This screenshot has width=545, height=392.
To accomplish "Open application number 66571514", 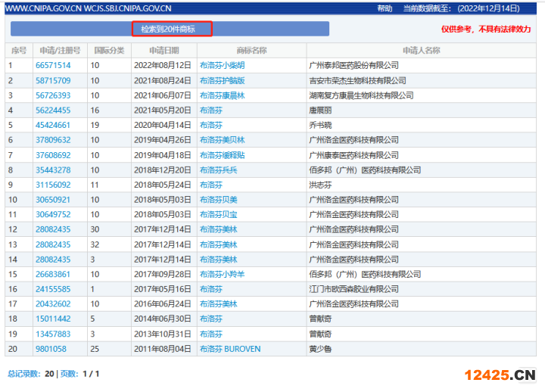I will coord(53,66).
